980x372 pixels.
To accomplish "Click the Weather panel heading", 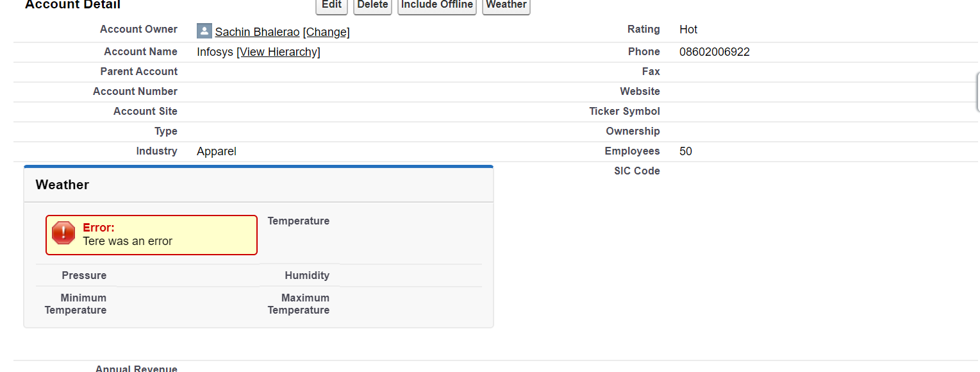I will click(62, 185).
